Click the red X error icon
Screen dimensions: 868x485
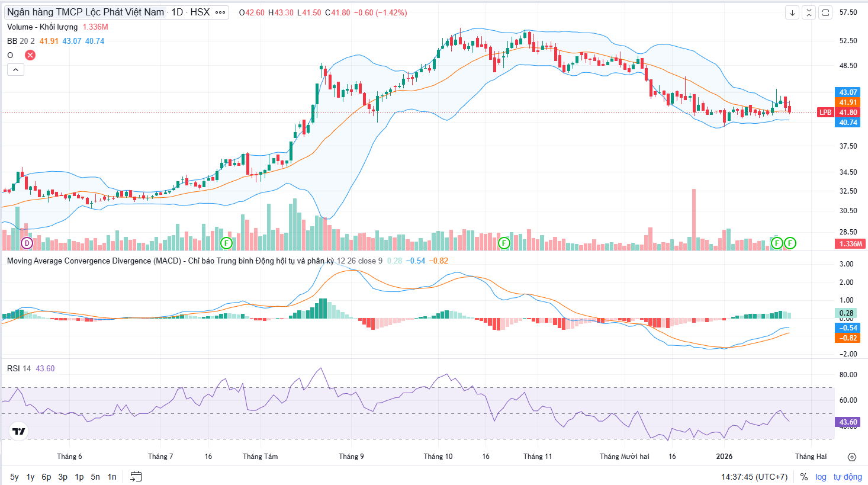point(30,55)
